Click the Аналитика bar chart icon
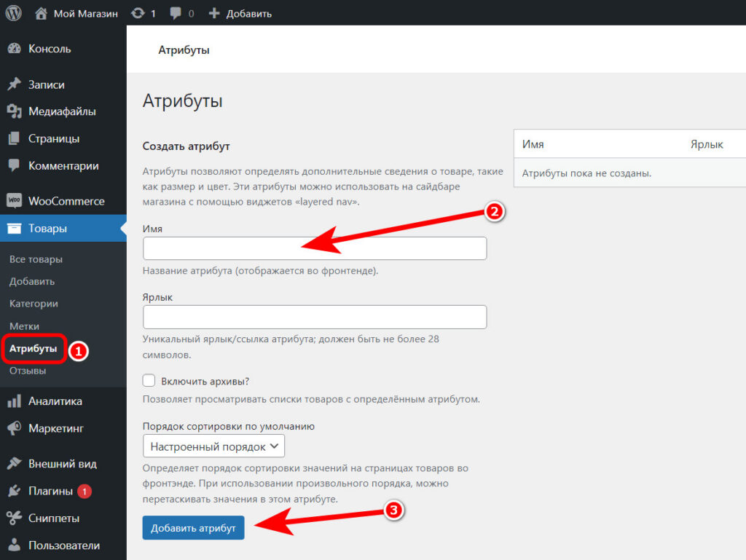Image resolution: width=746 pixels, height=560 pixels. [x=15, y=401]
